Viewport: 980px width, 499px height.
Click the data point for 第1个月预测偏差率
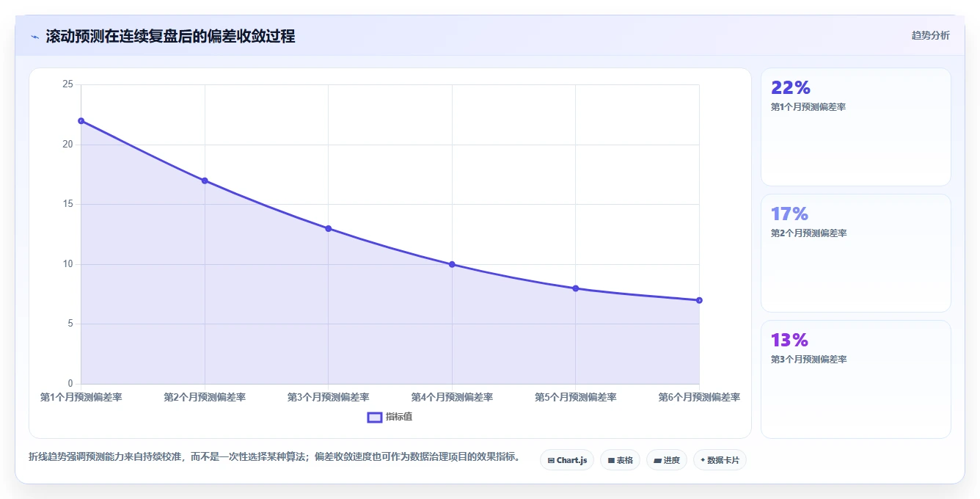pos(81,121)
